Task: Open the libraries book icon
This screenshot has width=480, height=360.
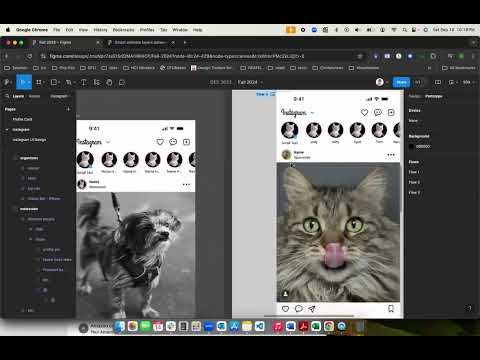Action: [438, 82]
